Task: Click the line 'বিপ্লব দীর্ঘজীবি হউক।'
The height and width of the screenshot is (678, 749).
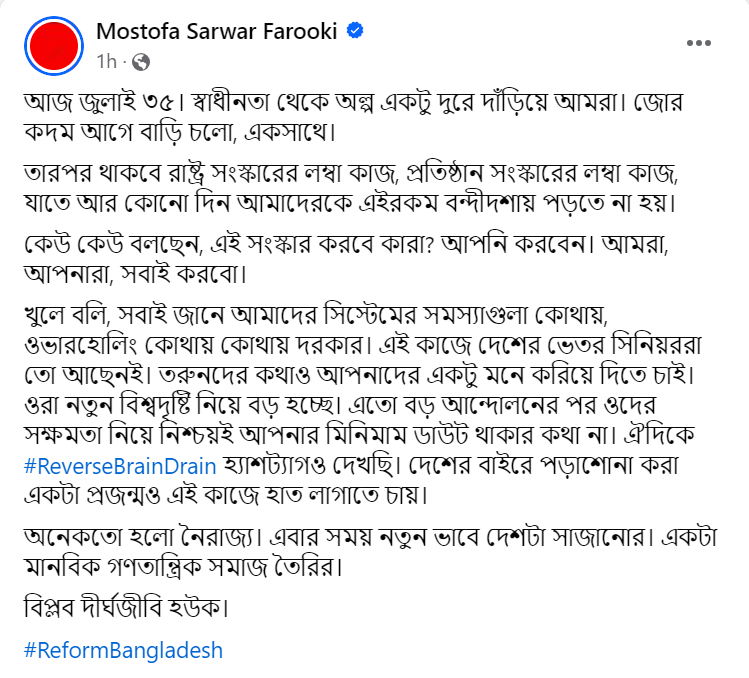Action: click(x=126, y=608)
